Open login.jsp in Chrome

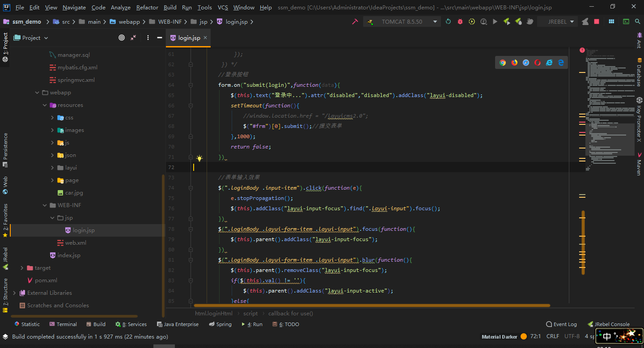502,63
